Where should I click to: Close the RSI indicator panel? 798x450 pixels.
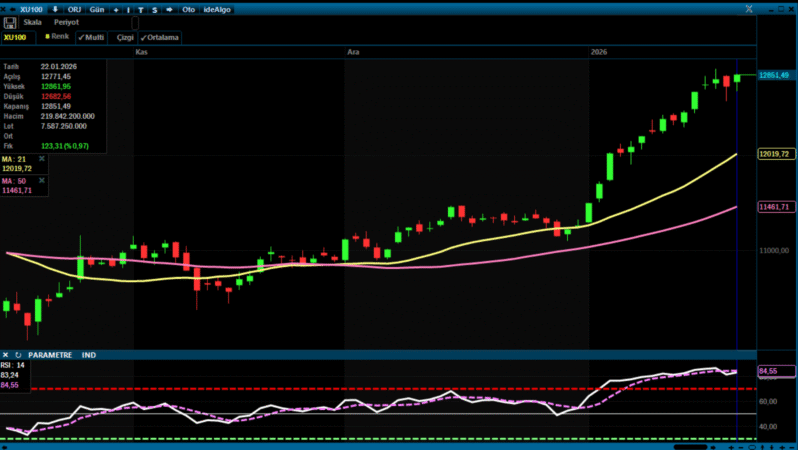[6, 354]
